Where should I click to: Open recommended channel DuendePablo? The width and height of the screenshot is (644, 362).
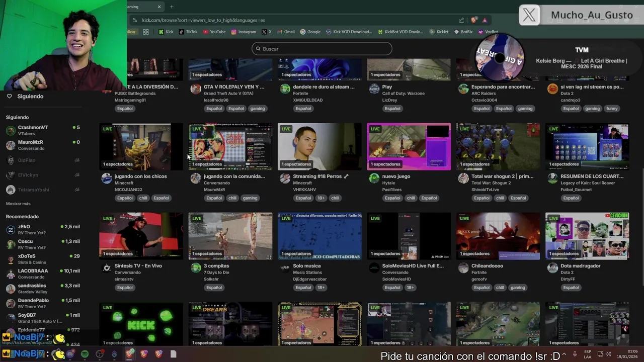tap(43, 303)
